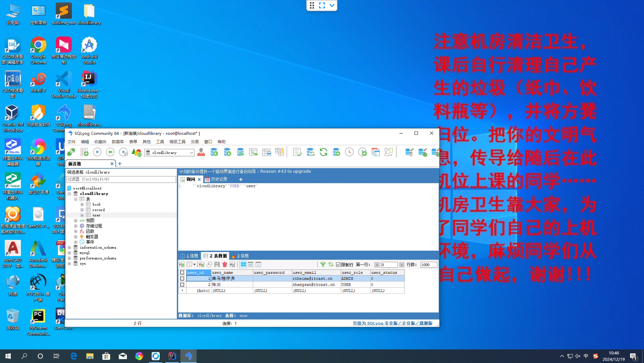
Task: Check the row checkbox for 张三
Action: click(182, 285)
